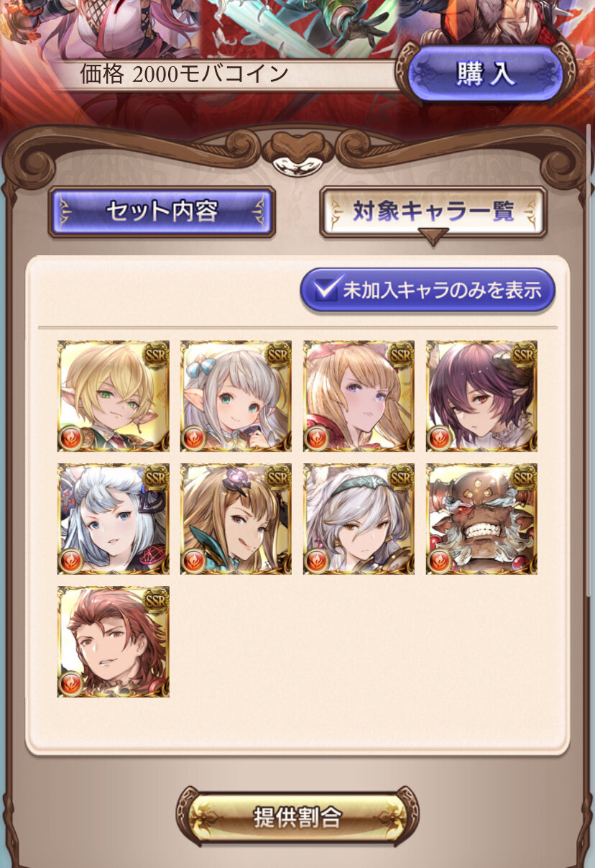This screenshot has height=868, width=595.
Task: Select the grinning armored old man portrait
Action: tap(481, 518)
